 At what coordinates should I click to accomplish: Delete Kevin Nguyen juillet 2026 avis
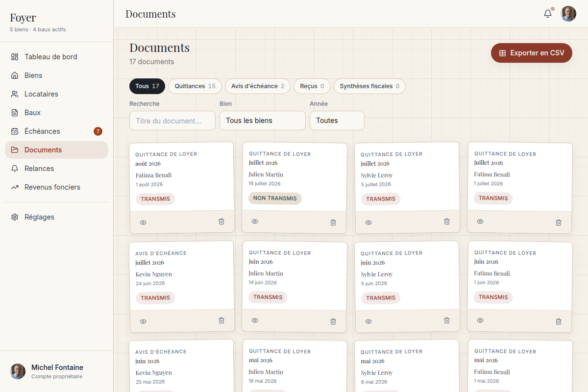point(221,320)
